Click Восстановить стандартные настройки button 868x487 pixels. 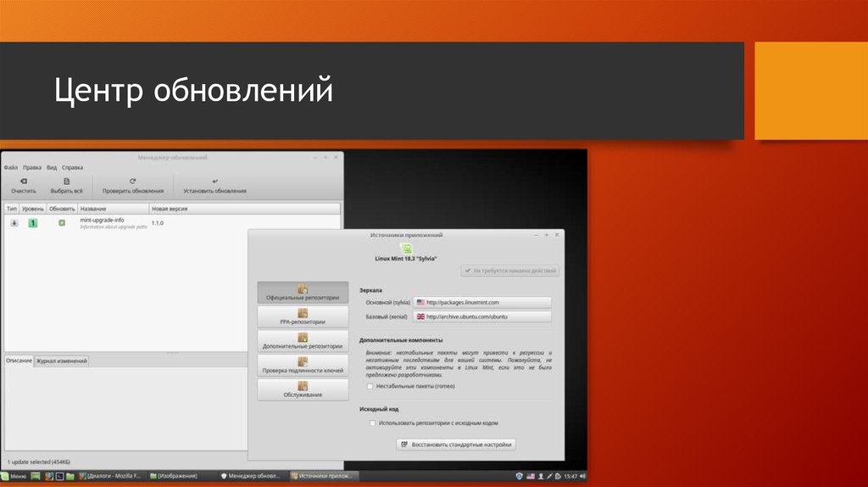tap(456, 445)
